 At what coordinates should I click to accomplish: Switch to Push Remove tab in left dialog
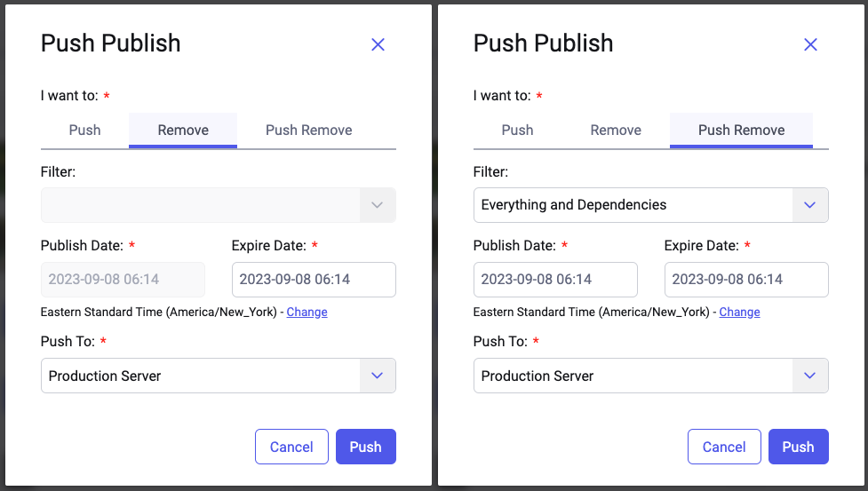point(308,130)
